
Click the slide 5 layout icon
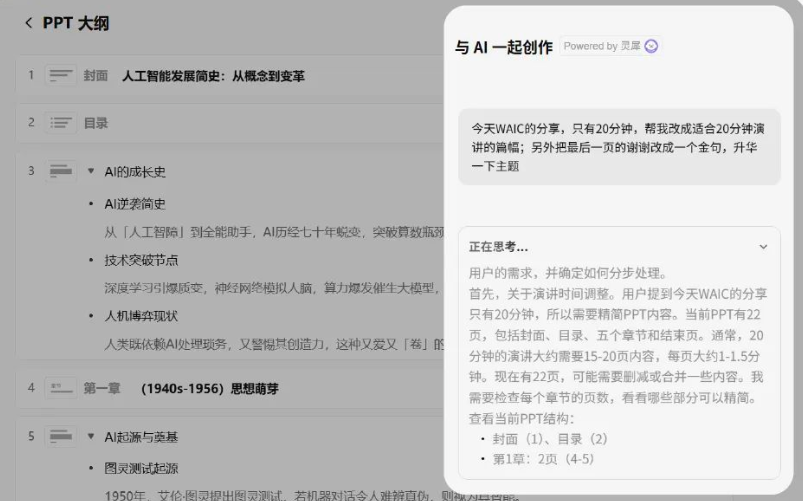[62, 436]
